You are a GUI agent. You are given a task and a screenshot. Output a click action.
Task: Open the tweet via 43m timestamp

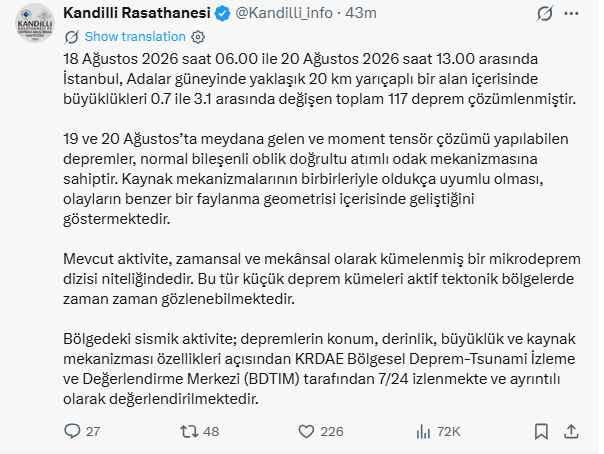tap(361, 13)
